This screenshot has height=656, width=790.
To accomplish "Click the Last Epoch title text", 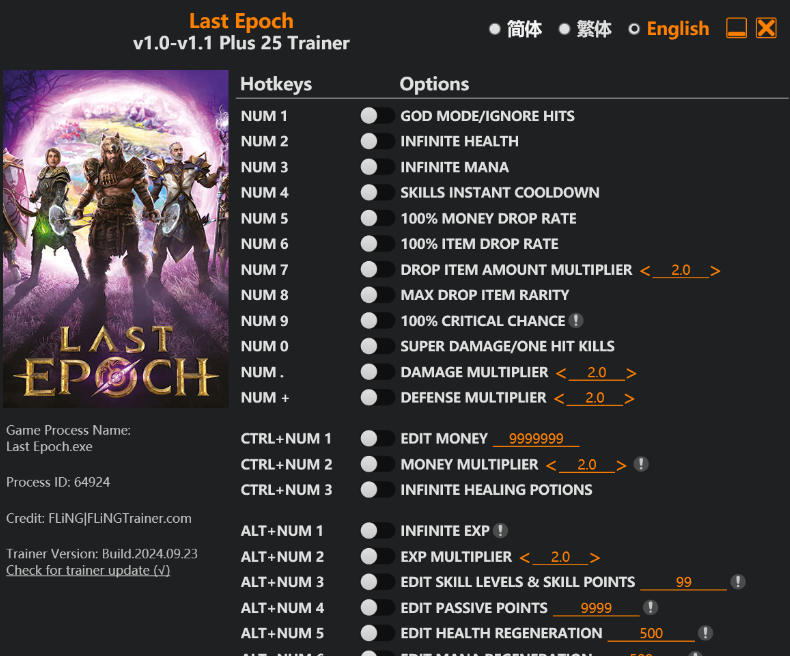I will 241,21.
